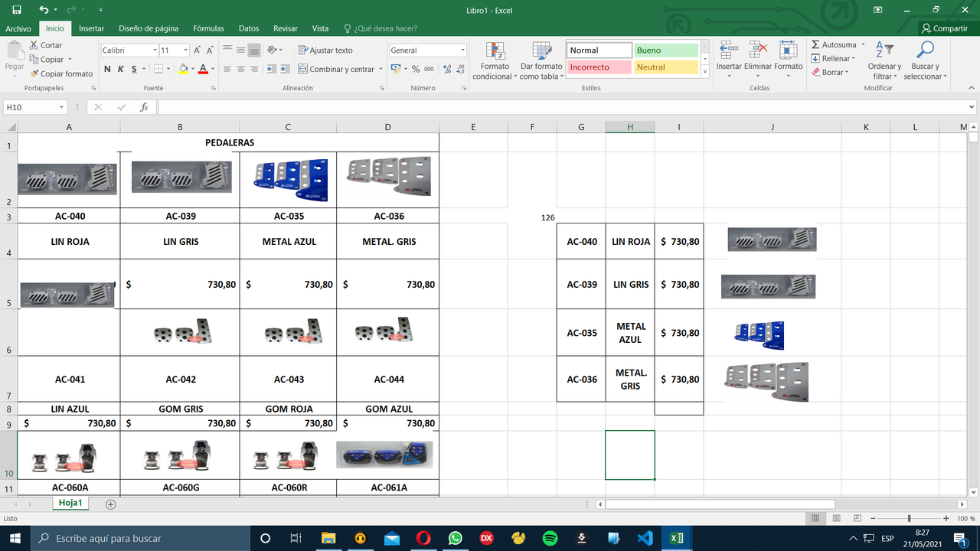Switch to page layout view icon
This screenshot has width=980, height=551.
838,518
